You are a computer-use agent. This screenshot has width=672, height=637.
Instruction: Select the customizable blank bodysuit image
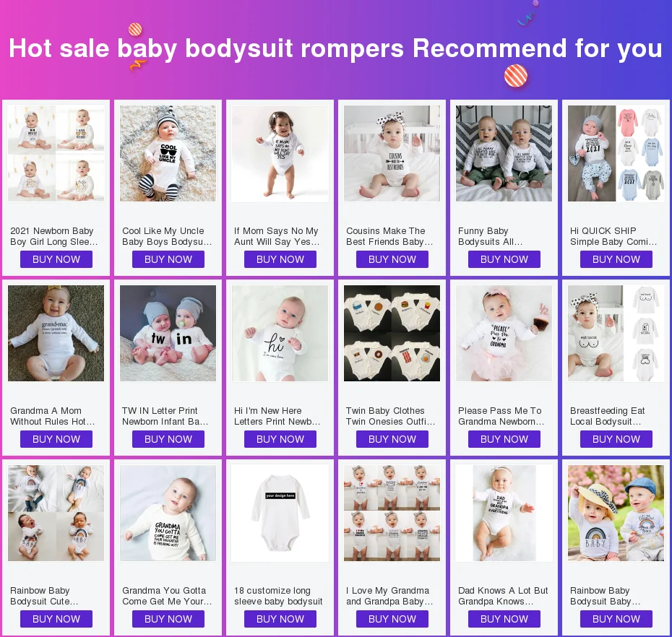click(280, 513)
